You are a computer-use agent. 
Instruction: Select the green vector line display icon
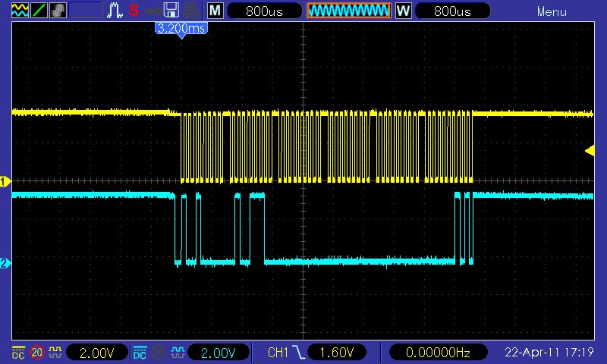pos(39,11)
